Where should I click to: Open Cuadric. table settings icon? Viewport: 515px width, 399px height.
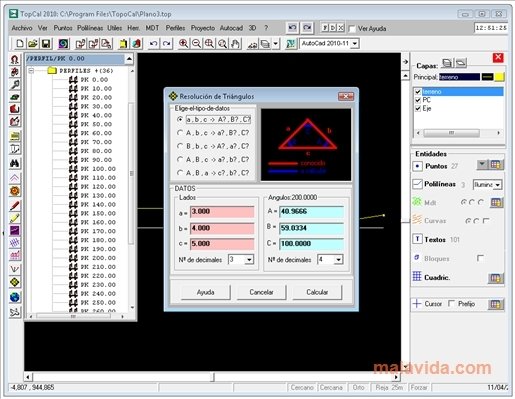(496, 278)
